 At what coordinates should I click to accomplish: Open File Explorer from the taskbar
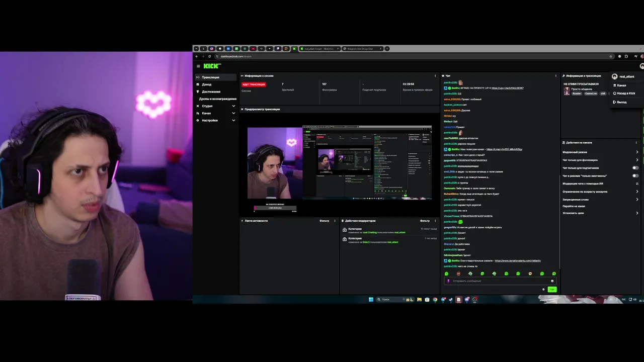click(x=419, y=300)
